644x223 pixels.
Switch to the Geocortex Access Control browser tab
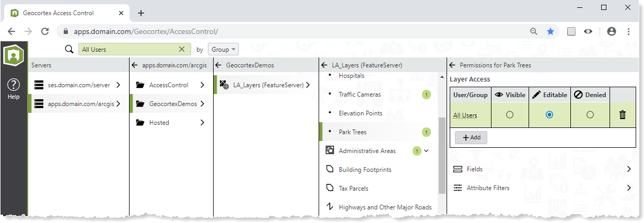click(67, 13)
